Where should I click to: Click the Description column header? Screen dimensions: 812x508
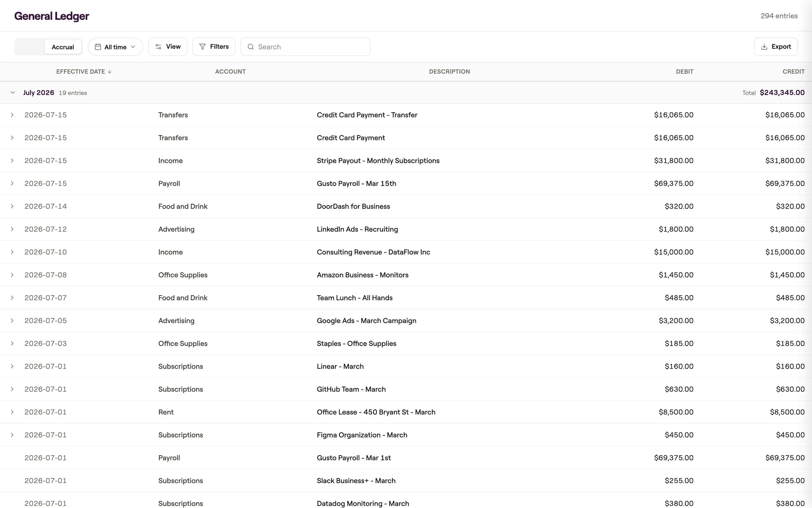(449, 72)
